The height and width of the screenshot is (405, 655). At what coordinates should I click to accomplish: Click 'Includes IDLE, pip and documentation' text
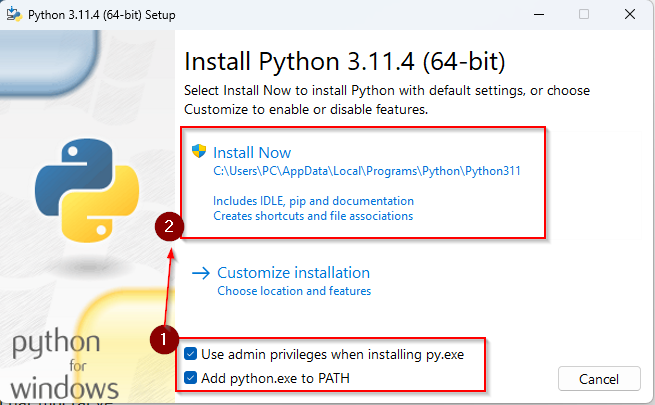(x=313, y=201)
